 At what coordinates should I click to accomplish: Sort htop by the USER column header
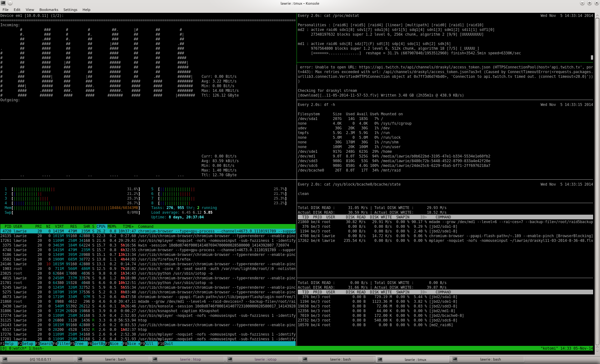(18, 227)
